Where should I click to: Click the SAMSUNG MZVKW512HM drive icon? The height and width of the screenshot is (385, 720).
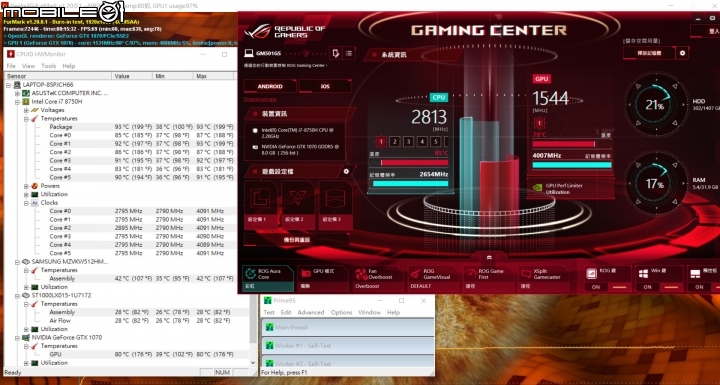pyautogui.click(x=26, y=261)
